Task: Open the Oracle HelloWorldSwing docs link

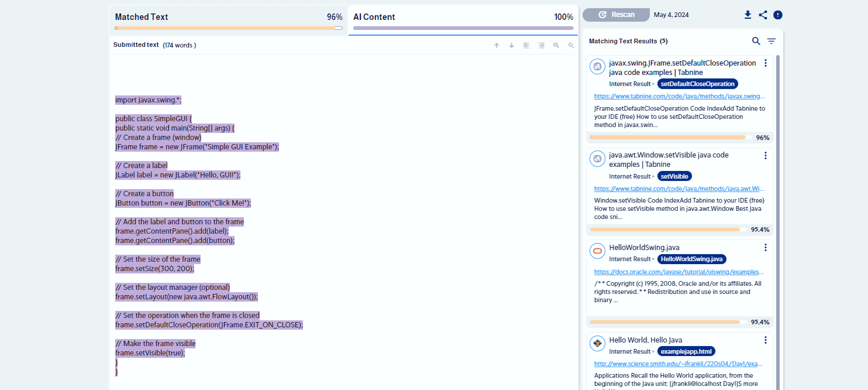Action: pyautogui.click(x=679, y=272)
